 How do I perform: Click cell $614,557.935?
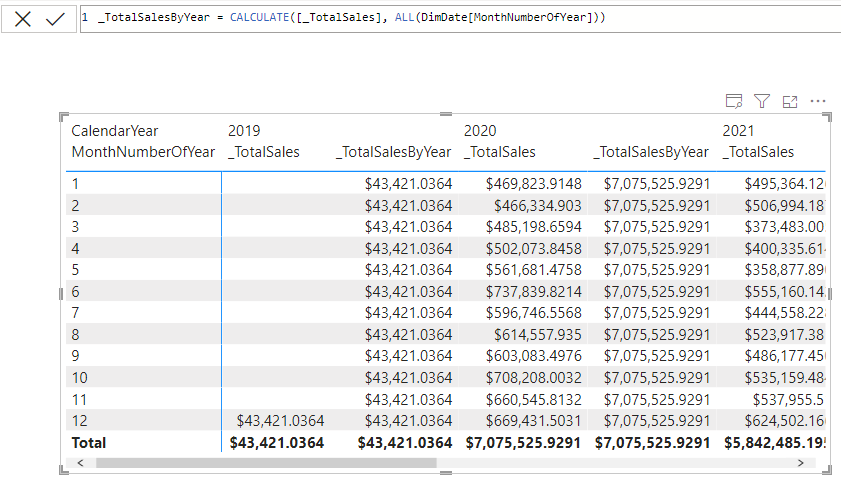[537, 335]
